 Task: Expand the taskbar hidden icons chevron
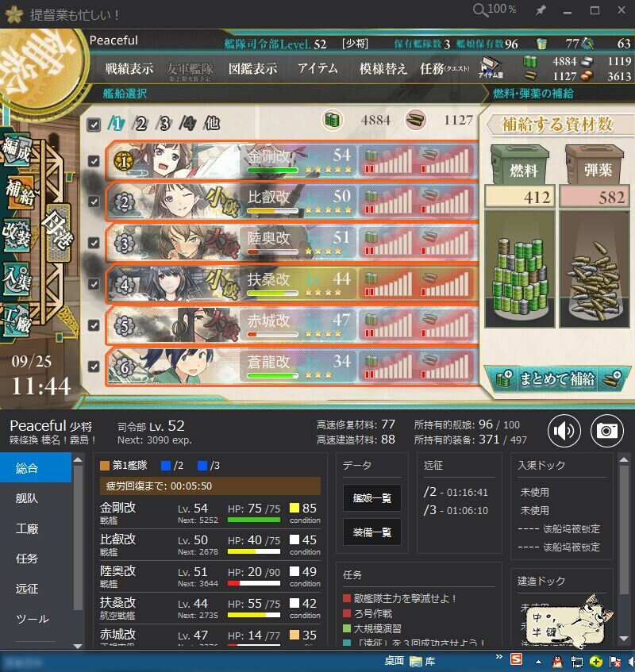tap(498, 657)
